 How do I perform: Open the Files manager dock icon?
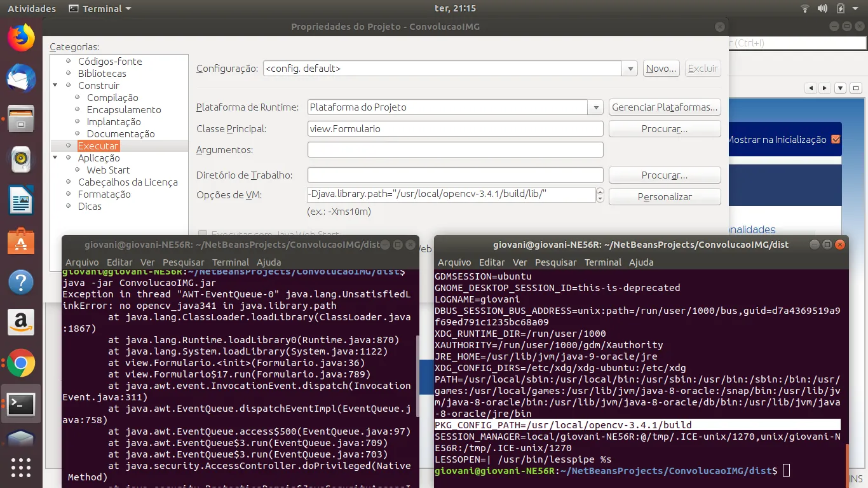pyautogui.click(x=21, y=118)
